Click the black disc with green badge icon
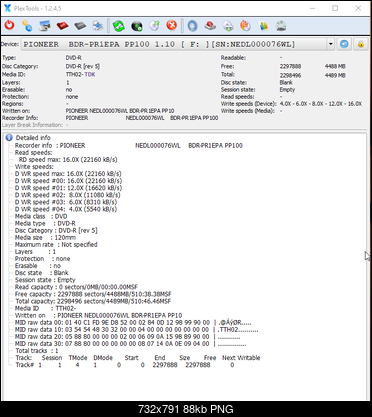Viewport: 372px width, 417px height. [x=137, y=26]
